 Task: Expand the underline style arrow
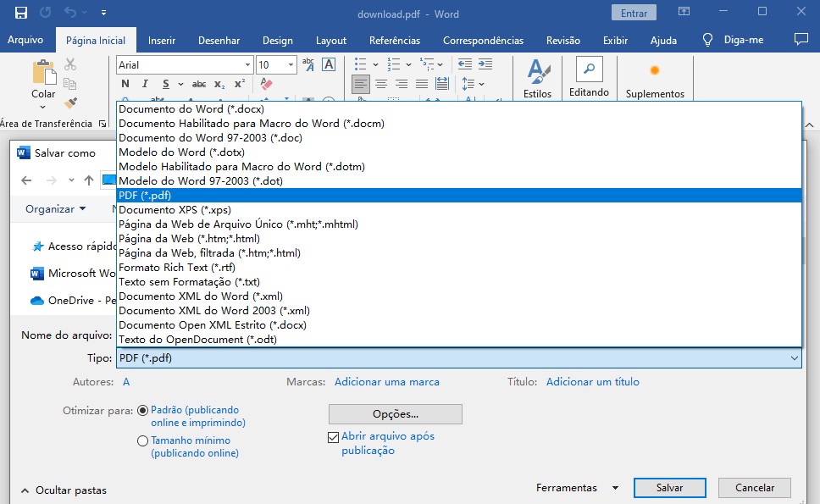coord(180,84)
